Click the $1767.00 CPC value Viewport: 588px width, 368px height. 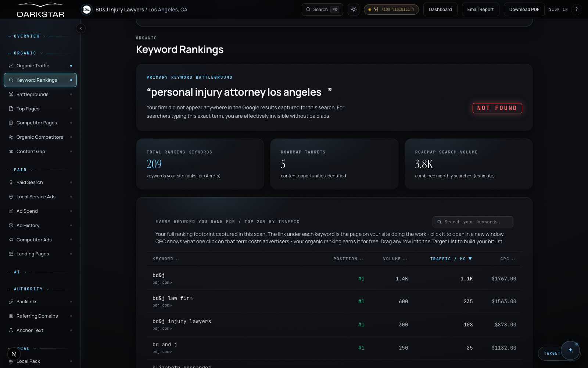pyautogui.click(x=504, y=279)
